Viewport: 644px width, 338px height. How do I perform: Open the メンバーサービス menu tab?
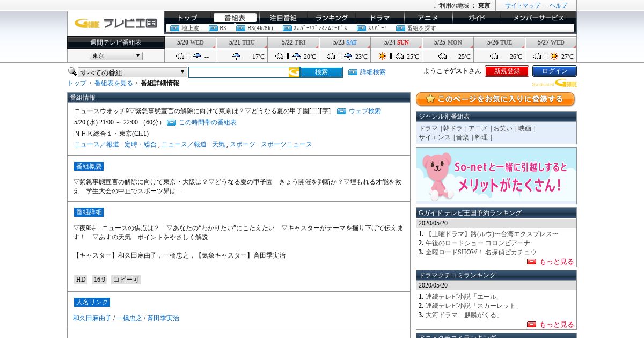(x=539, y=18)
